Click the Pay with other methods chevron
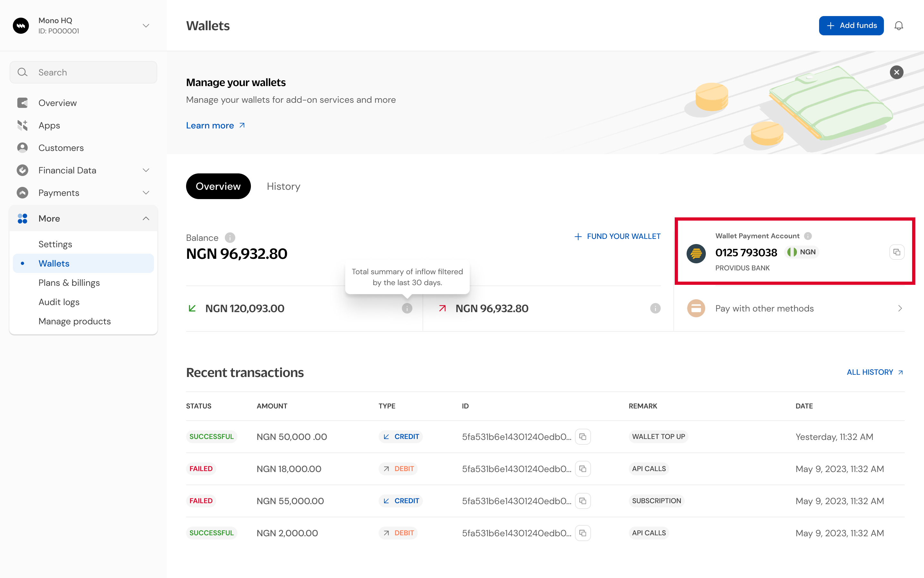The image size is (924, 578). point(900,309)
